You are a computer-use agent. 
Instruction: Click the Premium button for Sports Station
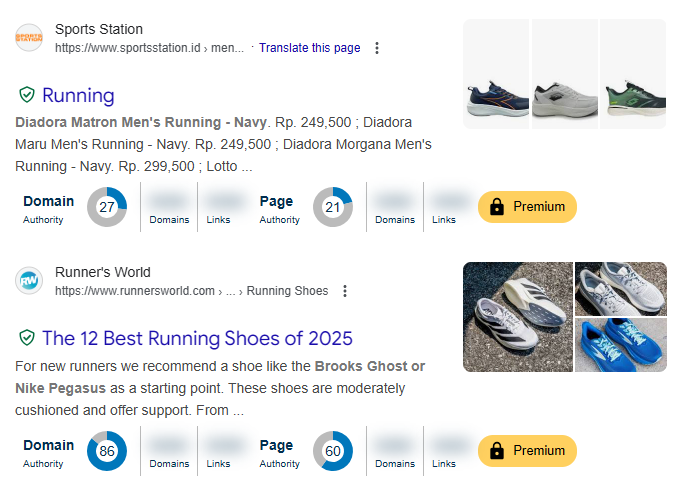(527, 207)
